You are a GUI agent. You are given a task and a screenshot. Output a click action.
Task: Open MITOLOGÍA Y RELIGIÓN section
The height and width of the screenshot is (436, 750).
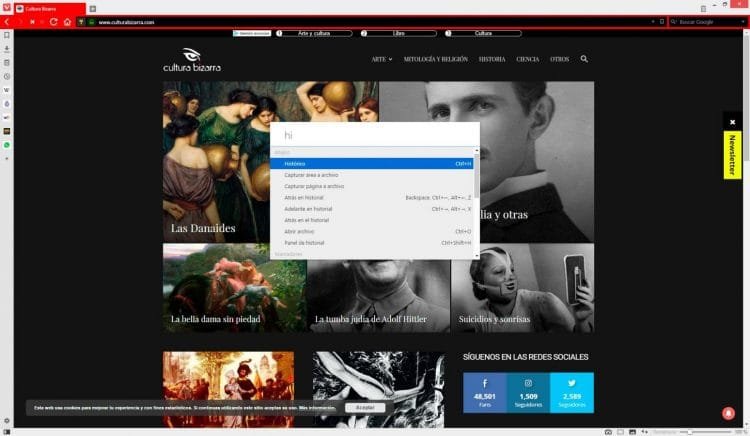pyautogui.click(x=436, y=59)
